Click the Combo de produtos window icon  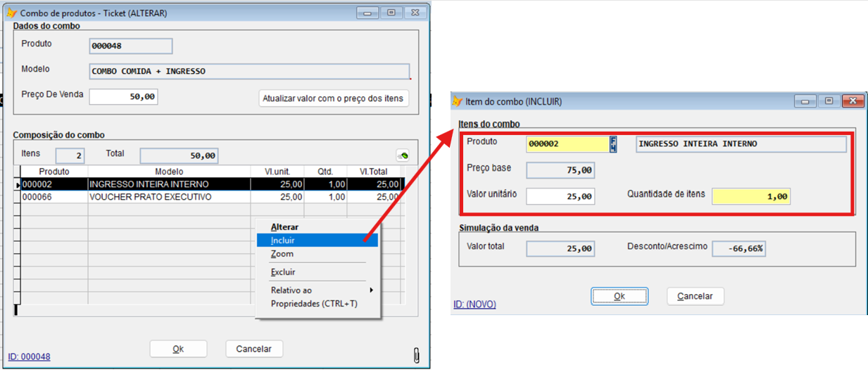tap(11, 13)
